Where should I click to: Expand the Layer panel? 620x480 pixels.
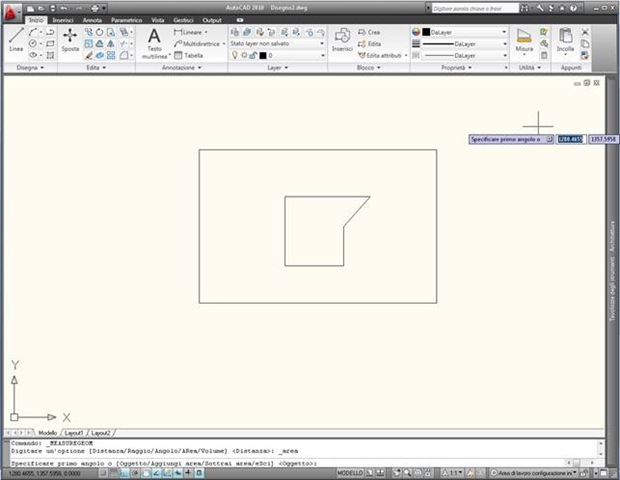point(278,68)
